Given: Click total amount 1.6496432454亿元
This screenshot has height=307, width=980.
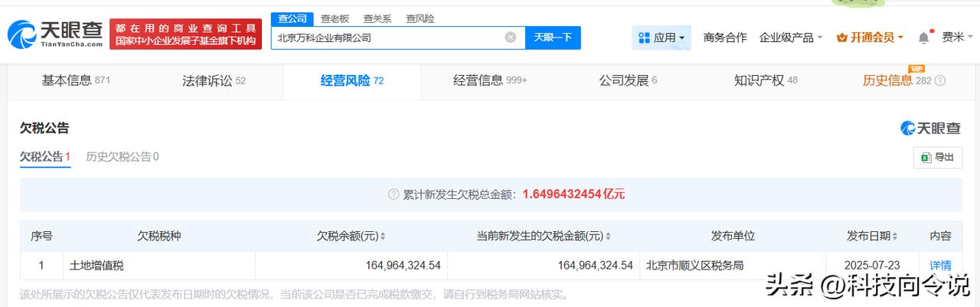Looking at the screenshot, I should 573,194.
